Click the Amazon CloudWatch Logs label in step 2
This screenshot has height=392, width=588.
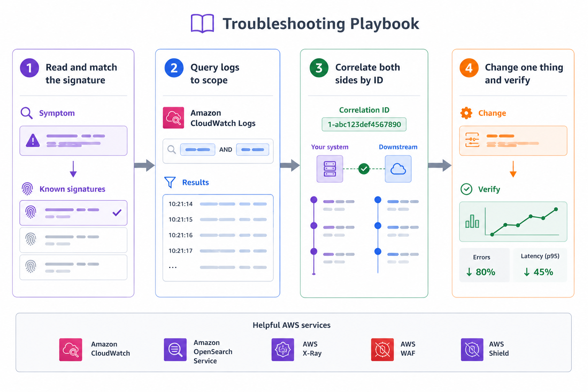click(x=223, y=118)
